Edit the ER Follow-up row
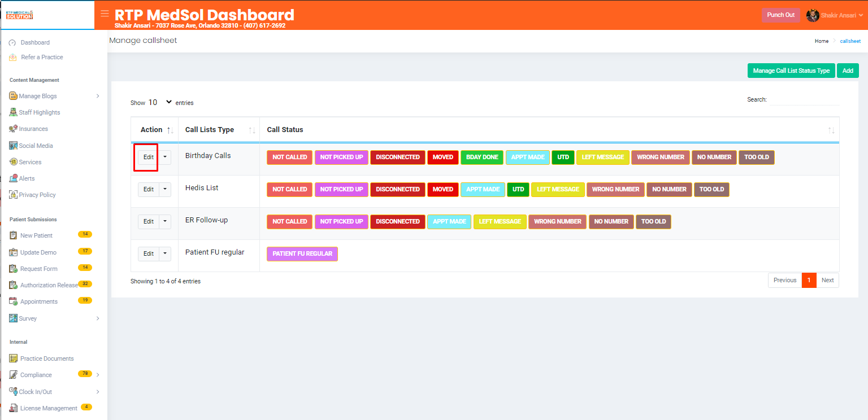The height and width of the screenshot is (420, 868). (148, 222)
